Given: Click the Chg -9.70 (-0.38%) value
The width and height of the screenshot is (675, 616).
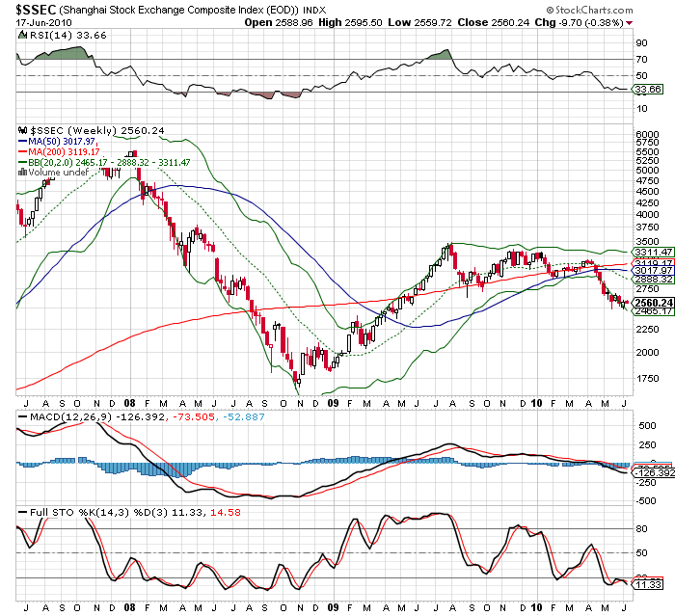Looking at the screenshot, I should pos(579,22).
